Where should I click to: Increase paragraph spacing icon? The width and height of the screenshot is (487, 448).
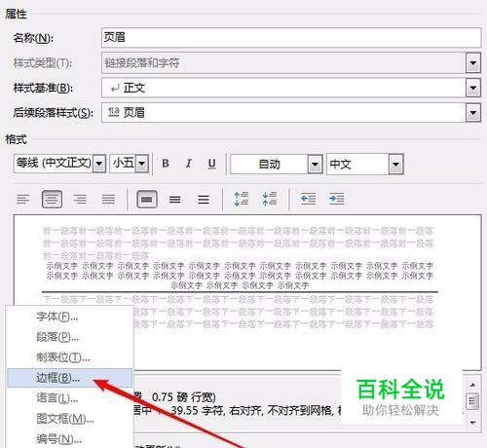pyautogui.click(x=242, y=199)
